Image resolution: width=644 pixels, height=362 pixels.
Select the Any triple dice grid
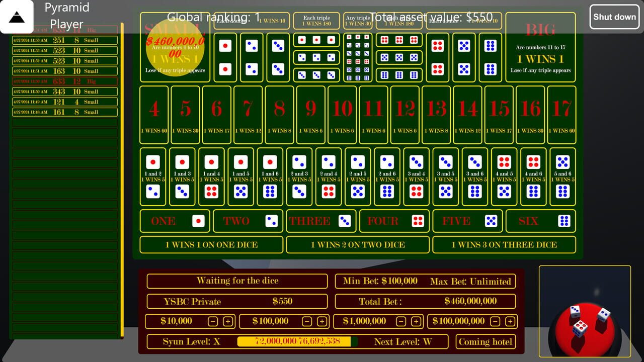click(x=358, y=57)
